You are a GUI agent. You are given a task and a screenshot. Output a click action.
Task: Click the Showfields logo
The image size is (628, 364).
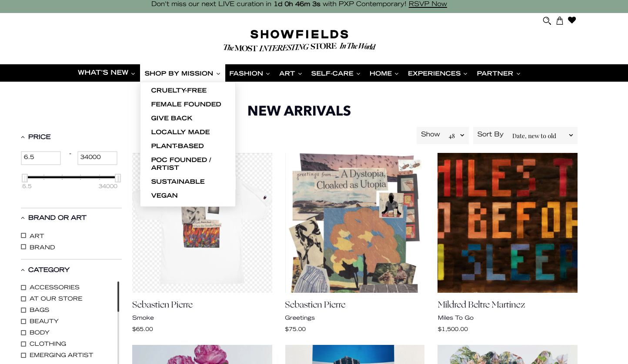[x=299, y=40]
